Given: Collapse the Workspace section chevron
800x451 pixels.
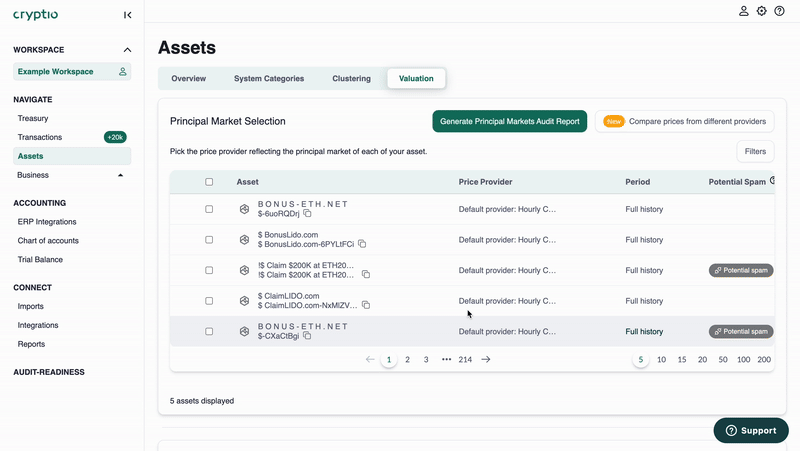Looking at the screenshot, I should [x=127, y=50].
